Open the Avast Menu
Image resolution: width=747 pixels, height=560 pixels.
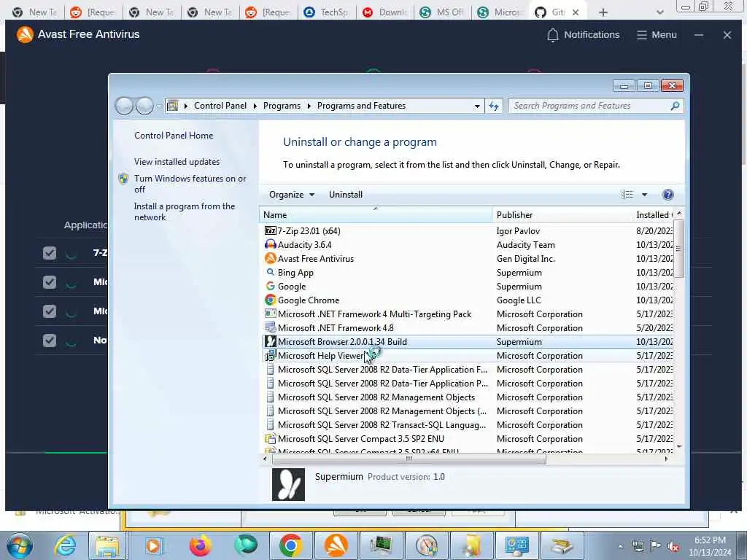pos(657,35)
